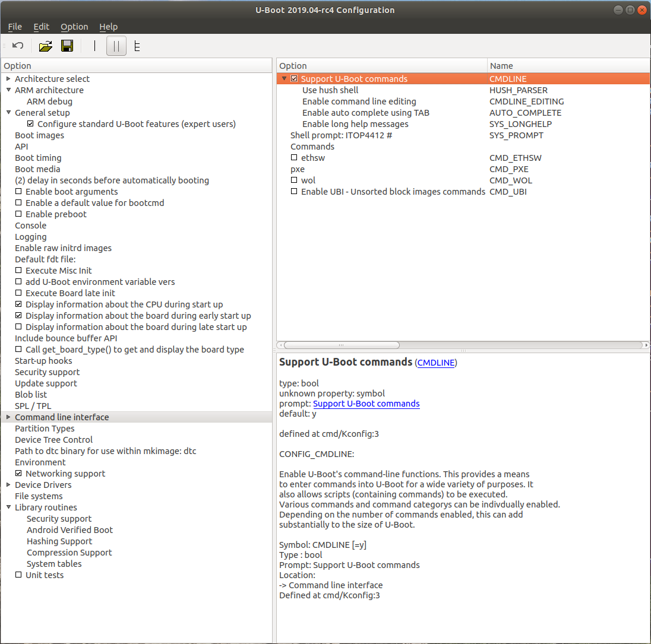This screenshot has width=651, height=644.
Task: Check Enable UBI block images commands
Action: coord(294,192)
